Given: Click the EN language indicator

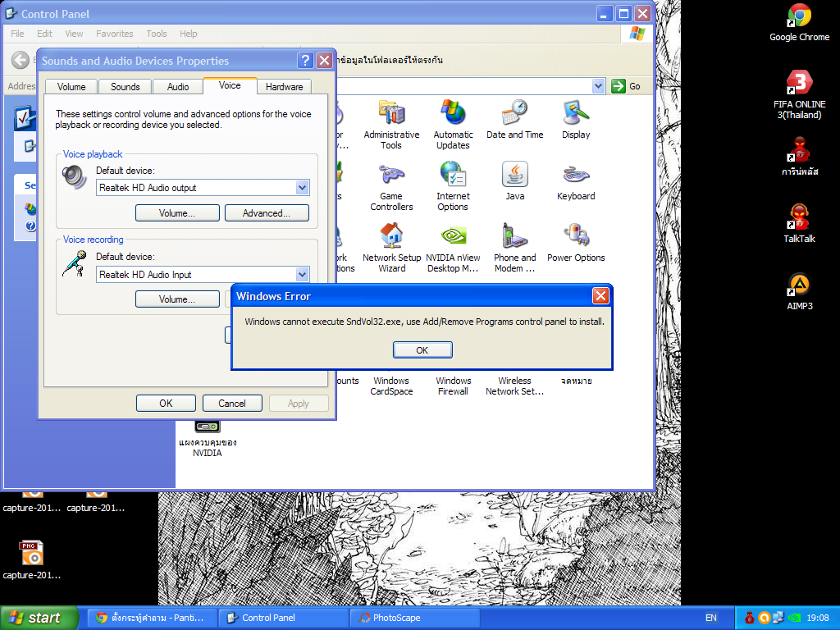Looking at the screenshot, I should point(711,618).
